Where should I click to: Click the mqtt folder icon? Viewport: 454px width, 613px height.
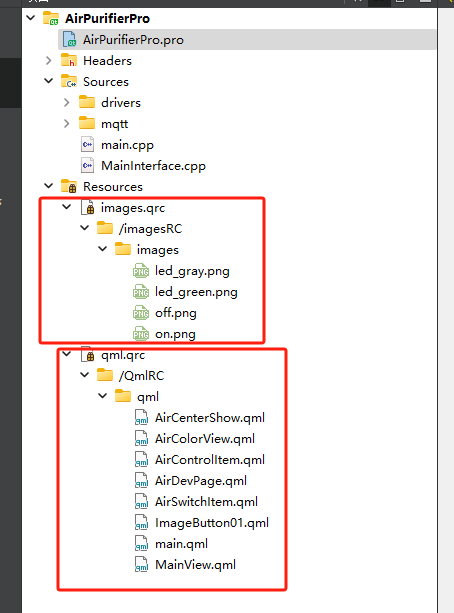pyautogui.click(x=87, y=123)
